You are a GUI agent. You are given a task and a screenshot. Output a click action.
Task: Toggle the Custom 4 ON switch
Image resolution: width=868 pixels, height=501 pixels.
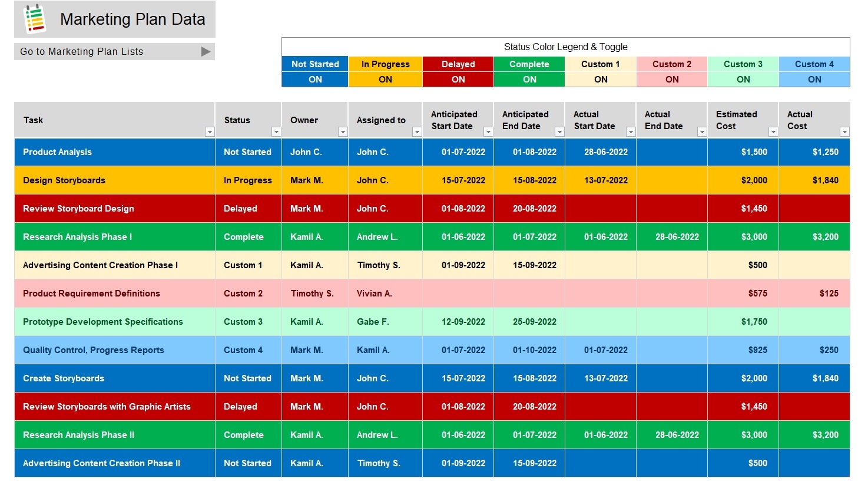click(814, 79)
